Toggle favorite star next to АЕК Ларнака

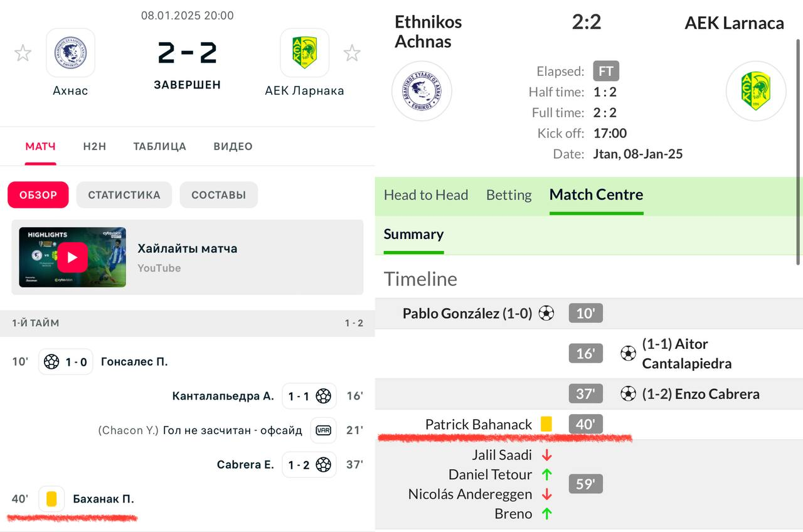352,53
